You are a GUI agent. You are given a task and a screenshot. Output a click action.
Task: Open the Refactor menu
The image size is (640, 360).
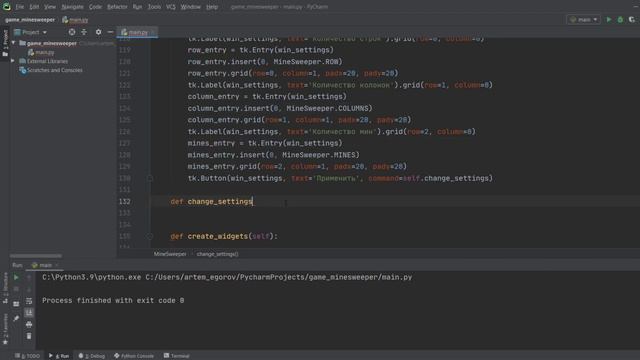pos(117,7)
